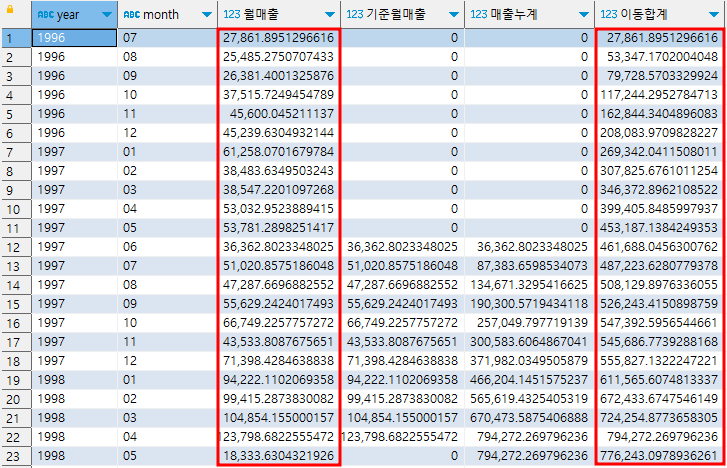
Task: Select the 월매출 column header
Action: coord(279,14)
